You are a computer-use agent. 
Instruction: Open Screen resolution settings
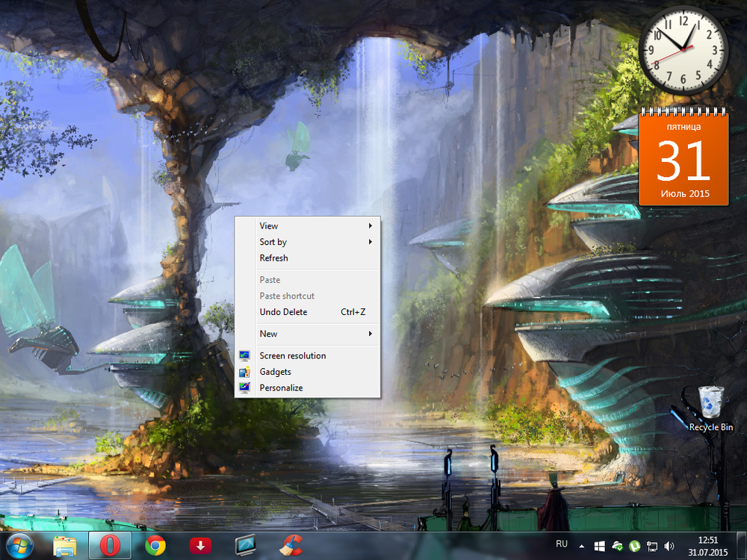point(292,355)
